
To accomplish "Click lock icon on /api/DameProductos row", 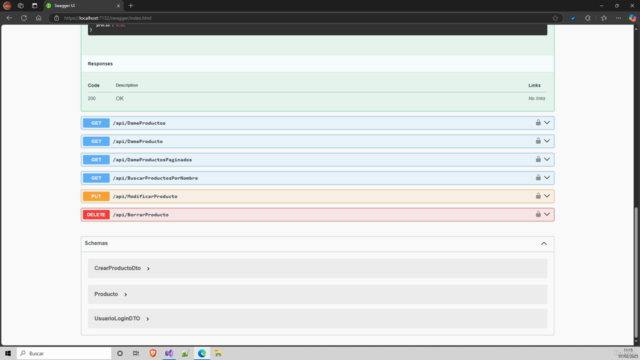I will coord(538,122).
